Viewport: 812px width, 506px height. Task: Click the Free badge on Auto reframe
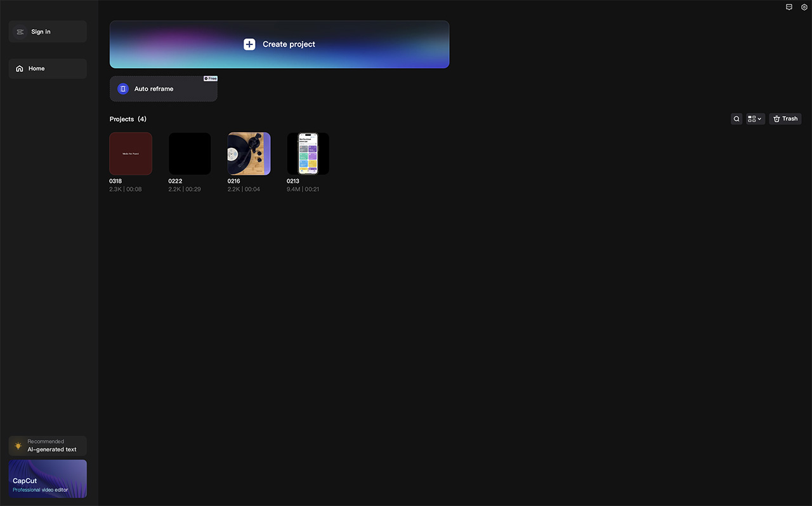[211, 79]
